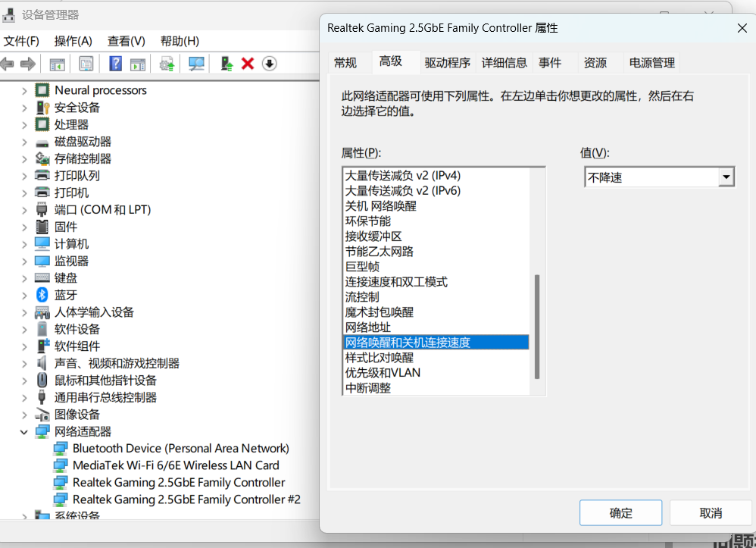
Task: Select the 计算机 computer icon
Action: 42,243
